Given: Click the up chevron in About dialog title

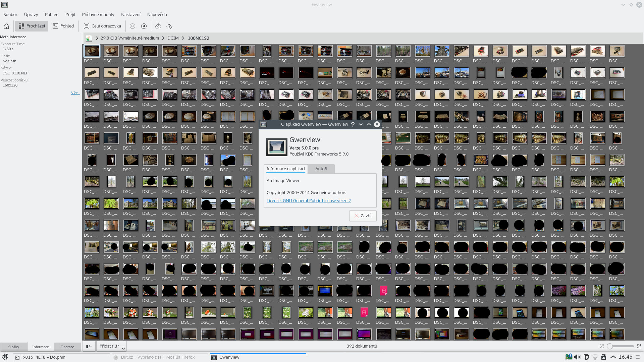Looking at the screenshot, I should [369, 124].
